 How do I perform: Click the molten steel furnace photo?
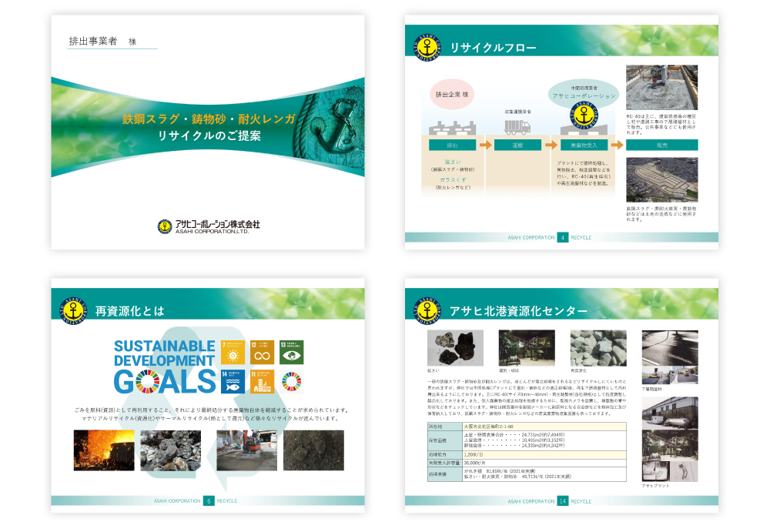point(102,450)
